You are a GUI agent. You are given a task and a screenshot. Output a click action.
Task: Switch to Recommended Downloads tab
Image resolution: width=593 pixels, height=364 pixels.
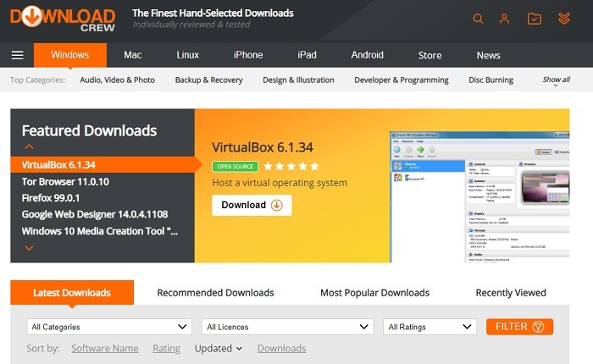pos(215,293)
